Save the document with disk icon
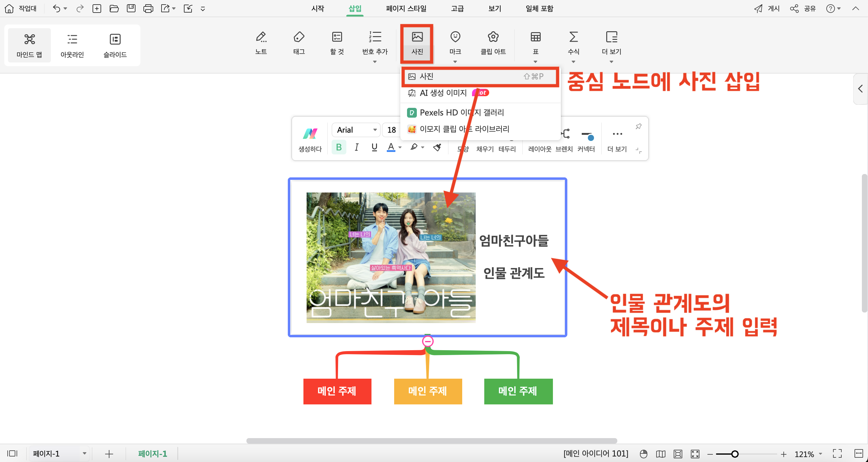This screenshot has height=462, width=868. pyautogui.click(x=131, y=8)
